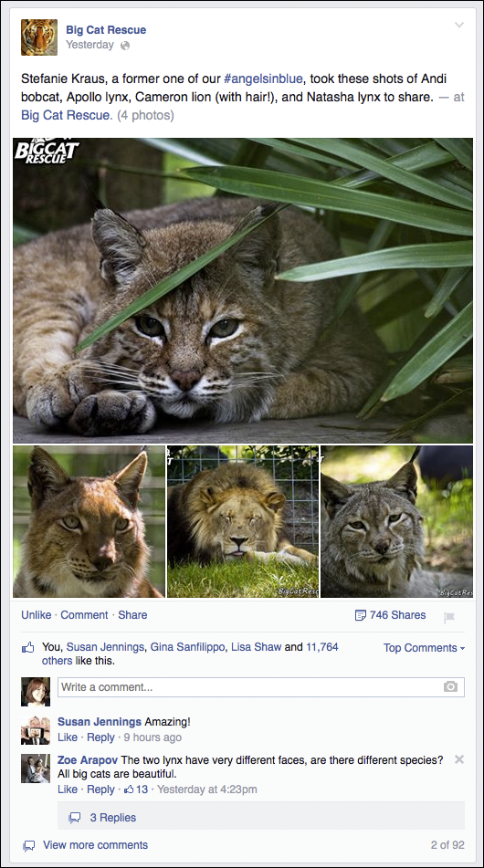This screenshot has height=868, width=484.
Task: Click the Write a comment field
Action: pyautogui.click(x=261, y=687)
